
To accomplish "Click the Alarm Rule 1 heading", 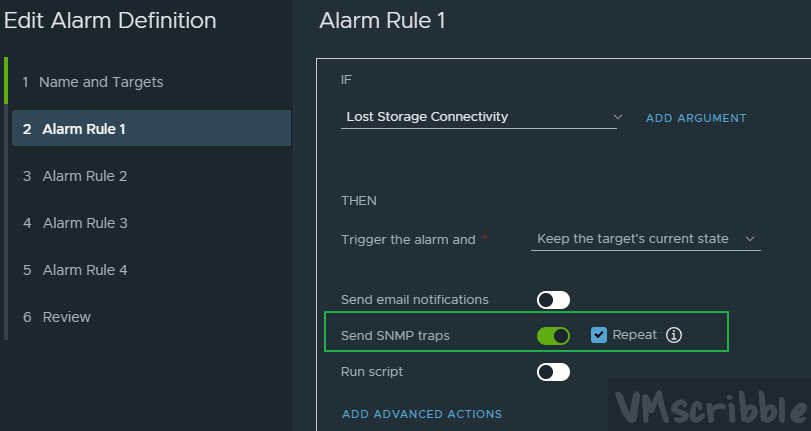I will (382, 21).
